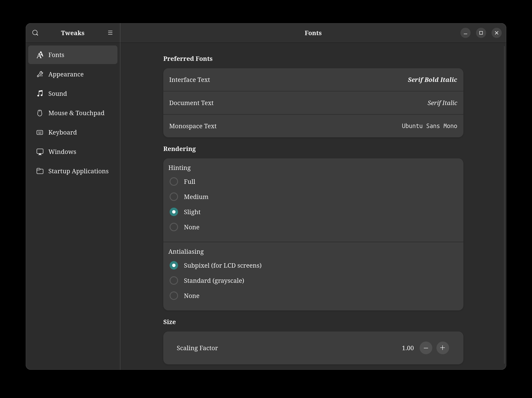Choose Standard (grayscale) antialiasing
The width and height of the screenshot is (532, 398).
pos(174,280)
